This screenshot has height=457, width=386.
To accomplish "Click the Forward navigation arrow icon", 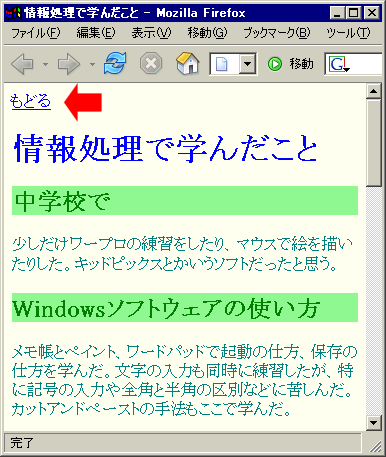I will click(69, 64).
